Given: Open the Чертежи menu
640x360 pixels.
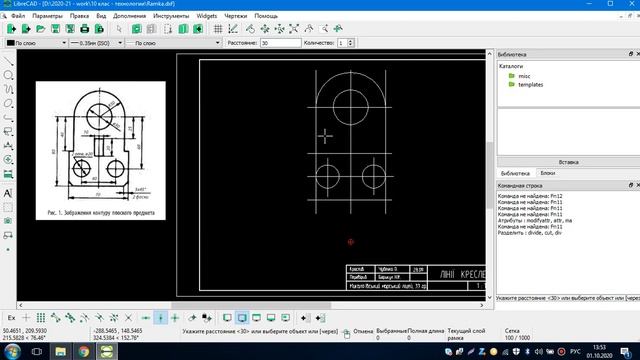Looking at the screenshot, I should pos(236,16).
